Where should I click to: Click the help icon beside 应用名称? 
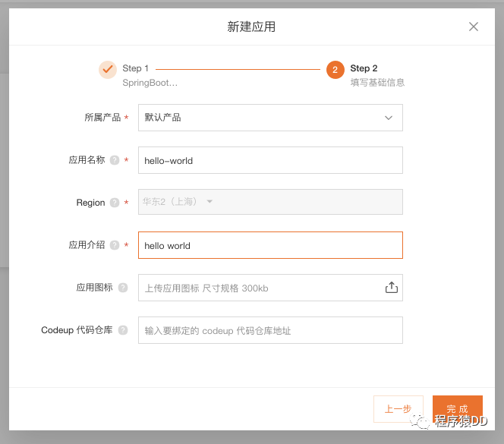click(115, 160)
